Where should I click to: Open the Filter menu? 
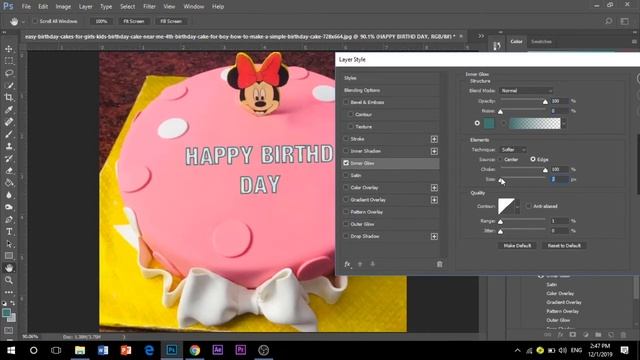pyautogui.click(x=149, y=7)
